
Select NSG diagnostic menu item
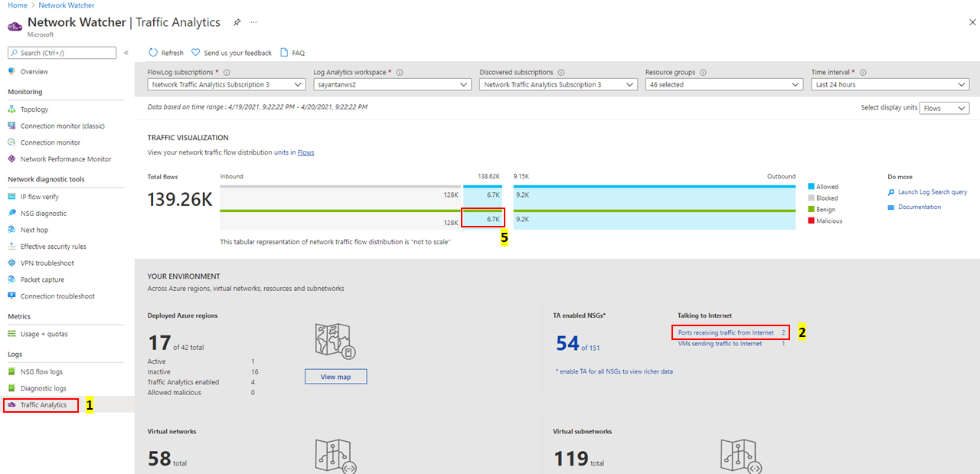point(44,214)
